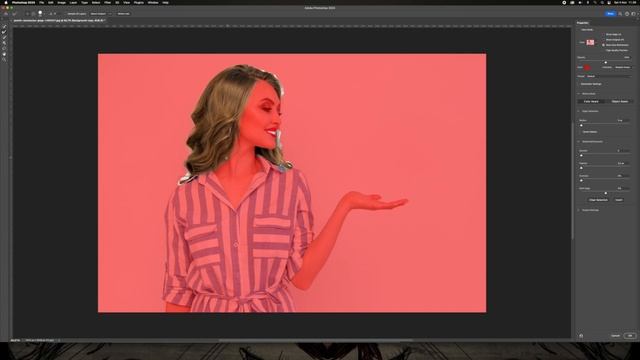
Task: Confirm with the OK button
Action: click(630, 336)
